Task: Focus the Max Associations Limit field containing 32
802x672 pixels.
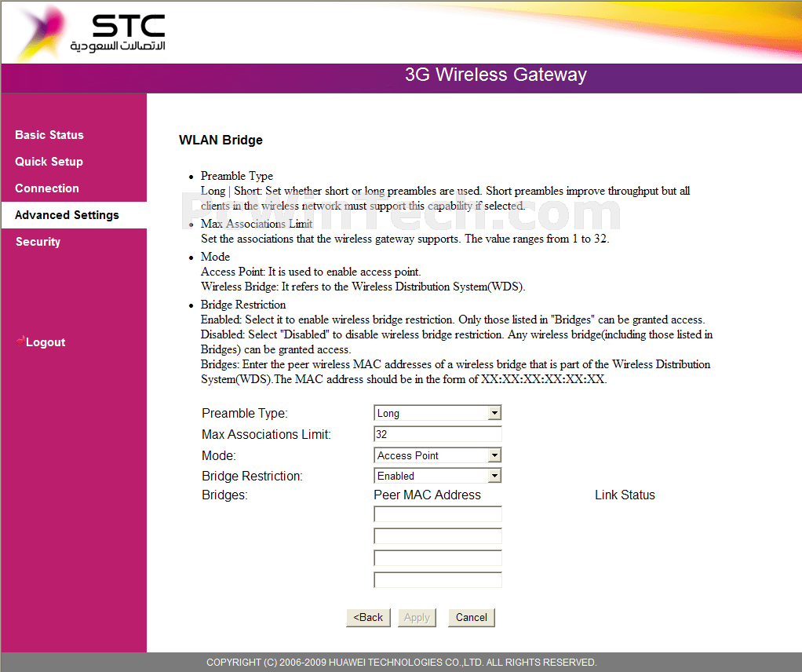Action: [x=437, y=434]
